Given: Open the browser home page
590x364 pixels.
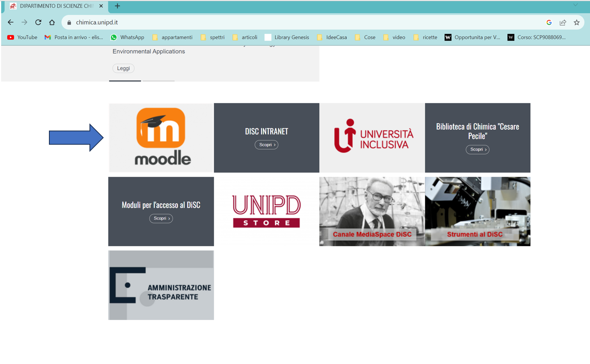Looking at the screenshot, I should 52,23.
